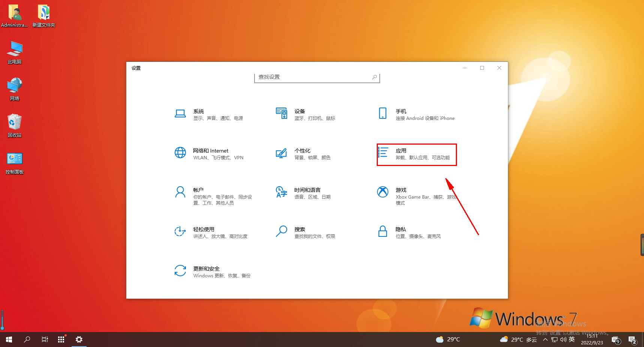Image resolution: width=644 pixels, height=347 pixels.
Task: Select the 个性化 (Personalization) icon
Action: [x=282, y=153]
